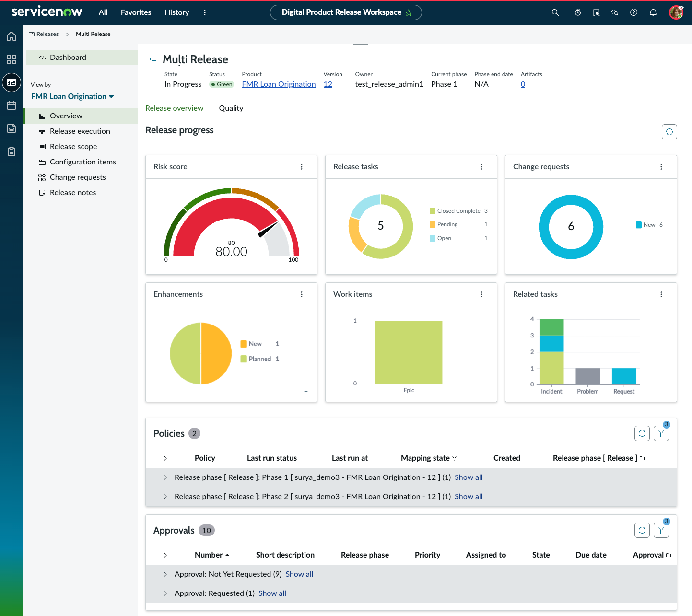This screenshot has height=616, width=692.
Task: Expand Approval Not Yet Requested group
Action: click(165, 574)
